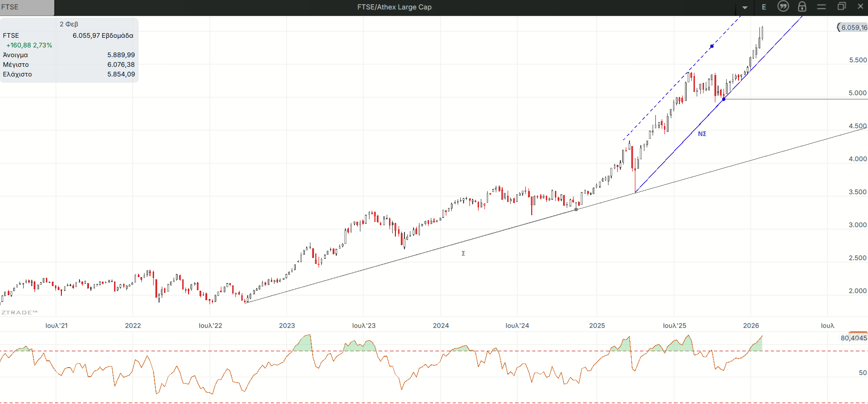Viewport: 868px width, 404px height.
Task: Select the 'Σ' long-term trendline label
Action: tap(463, 253)
